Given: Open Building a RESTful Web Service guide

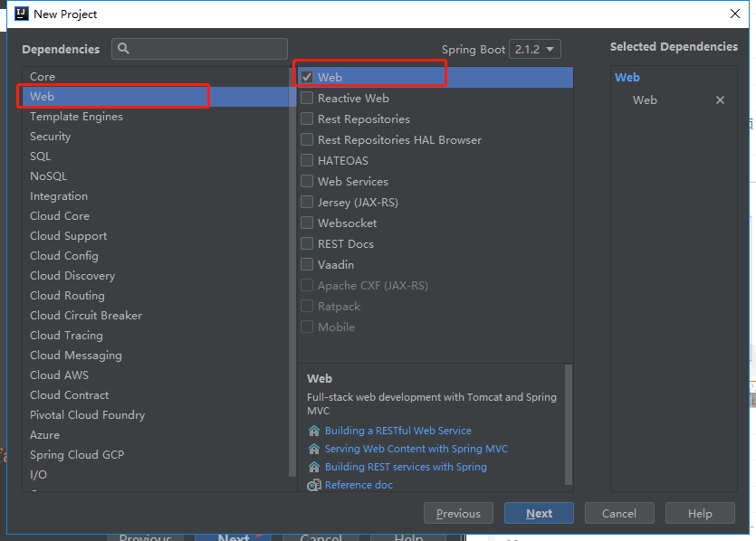Looking at the screenshot, I should coord(397,431).
